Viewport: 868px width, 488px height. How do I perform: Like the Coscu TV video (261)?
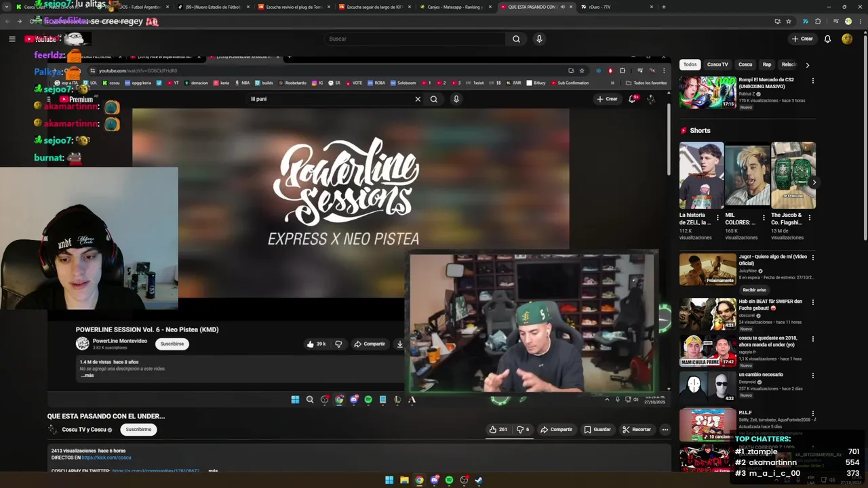[x=498, y=429]
